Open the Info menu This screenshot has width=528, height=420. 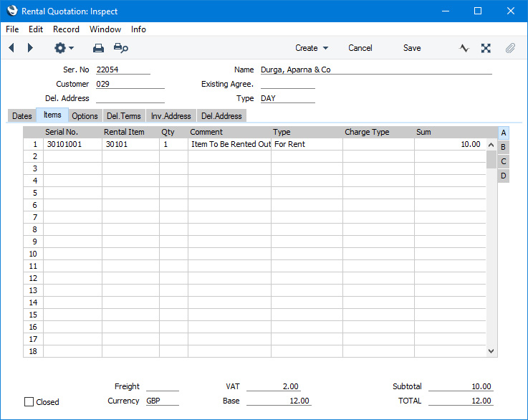pos(138,29)
